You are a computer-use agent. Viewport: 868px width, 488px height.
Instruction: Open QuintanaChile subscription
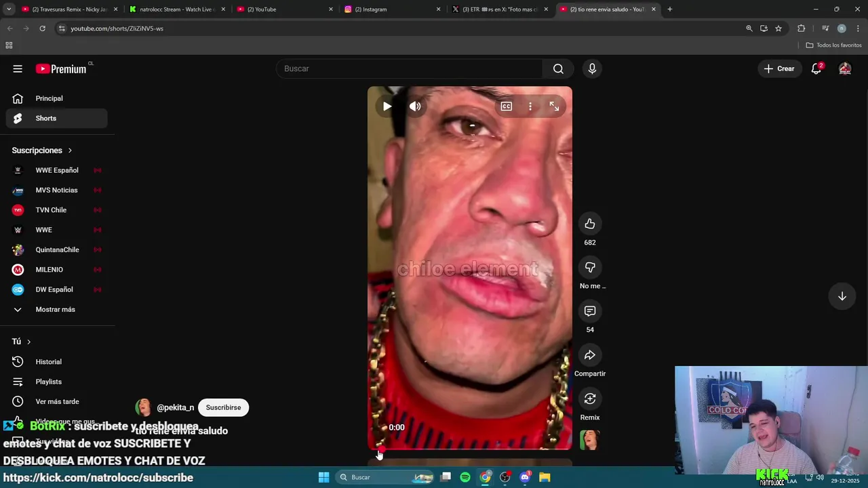[57, 249]
